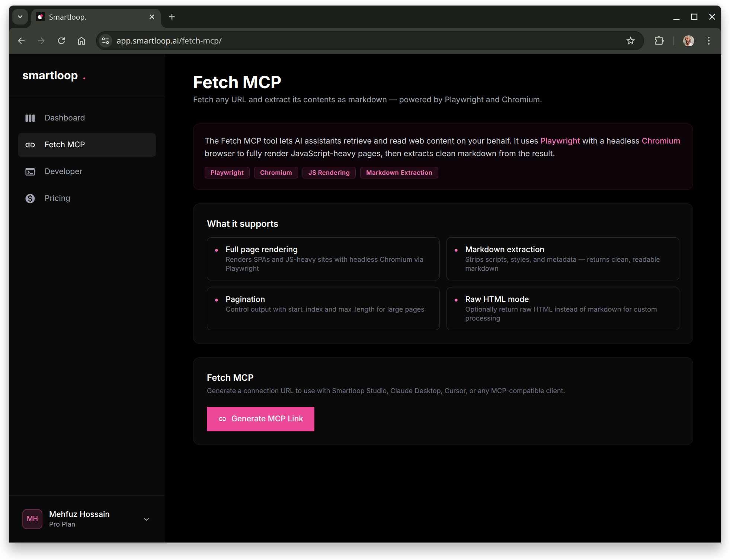
Task: Click the smartloop logo in the sidebar
Action: coord(54,75)
